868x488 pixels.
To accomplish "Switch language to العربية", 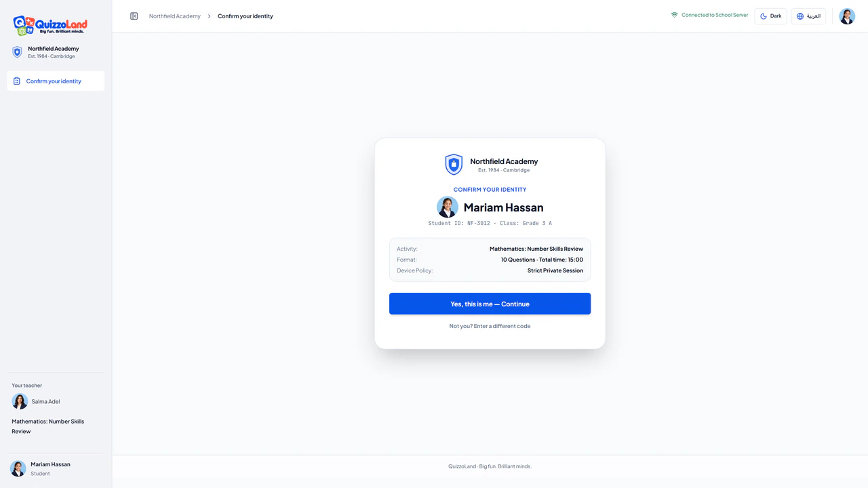I will [808, 16].
